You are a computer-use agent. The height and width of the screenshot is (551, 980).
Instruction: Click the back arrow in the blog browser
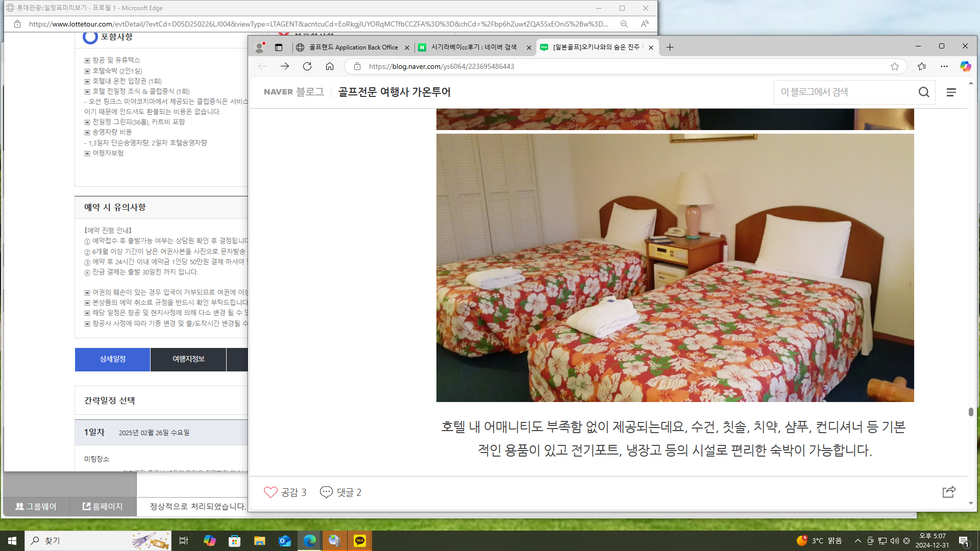click(262, 66)
